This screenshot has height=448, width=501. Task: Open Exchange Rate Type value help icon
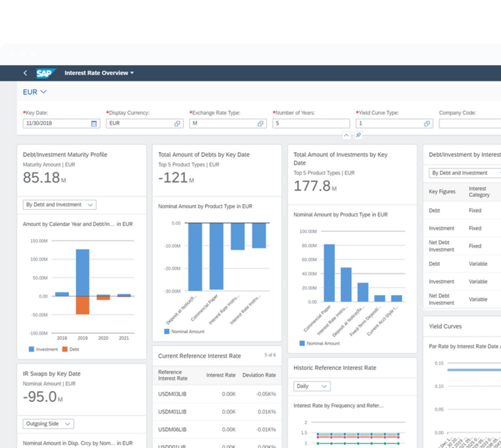click(x=260, y=123)
